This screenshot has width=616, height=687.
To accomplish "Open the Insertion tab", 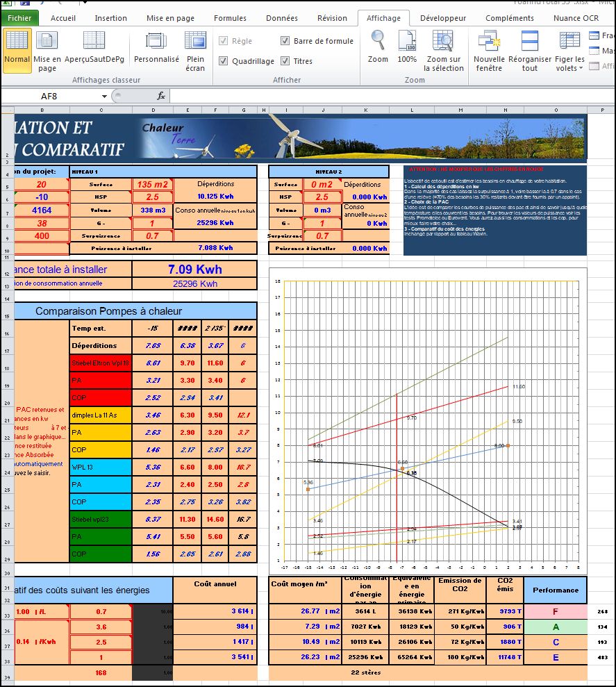I will [x=111, y=18].
